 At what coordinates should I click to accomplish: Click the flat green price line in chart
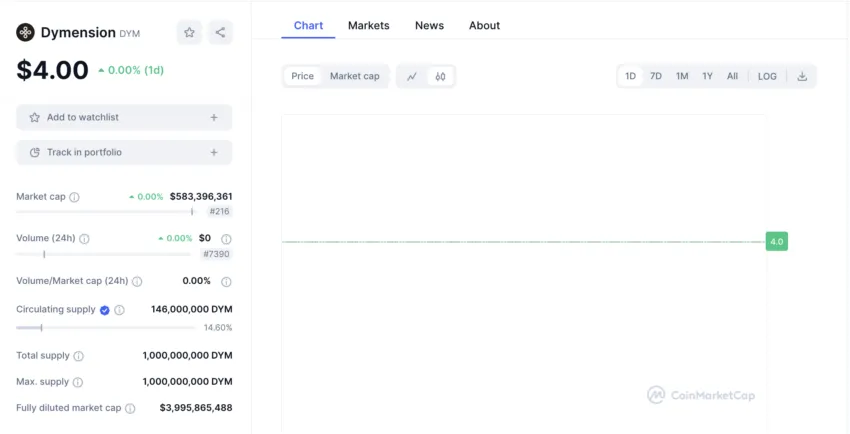[524, 242]
